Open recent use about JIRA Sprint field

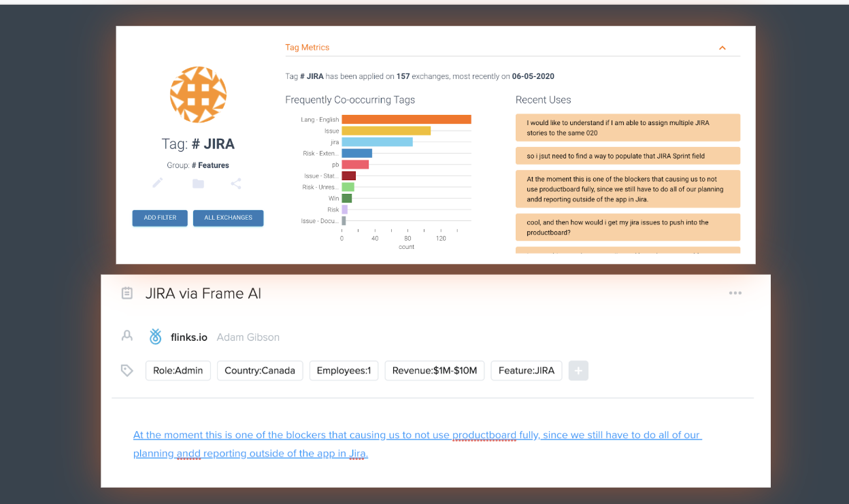click(x=628, y=156)
